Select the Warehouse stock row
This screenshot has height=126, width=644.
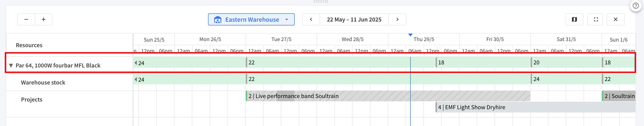[x=70, y=82]
